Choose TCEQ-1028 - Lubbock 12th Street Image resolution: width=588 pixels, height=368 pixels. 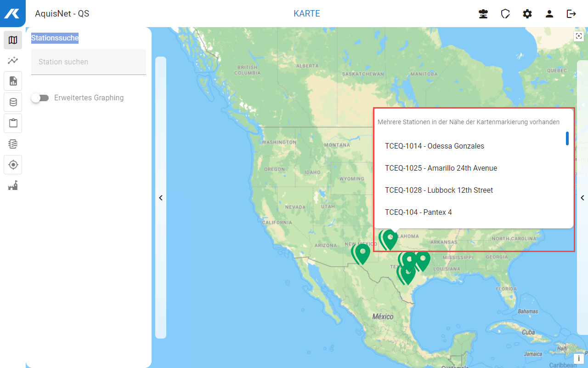click(439, 190)
